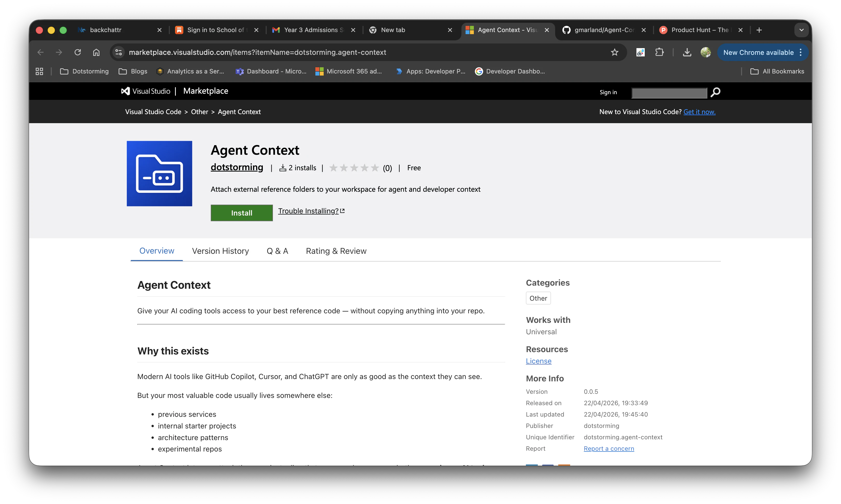Follow the Get it now link

tap(700, 112)
